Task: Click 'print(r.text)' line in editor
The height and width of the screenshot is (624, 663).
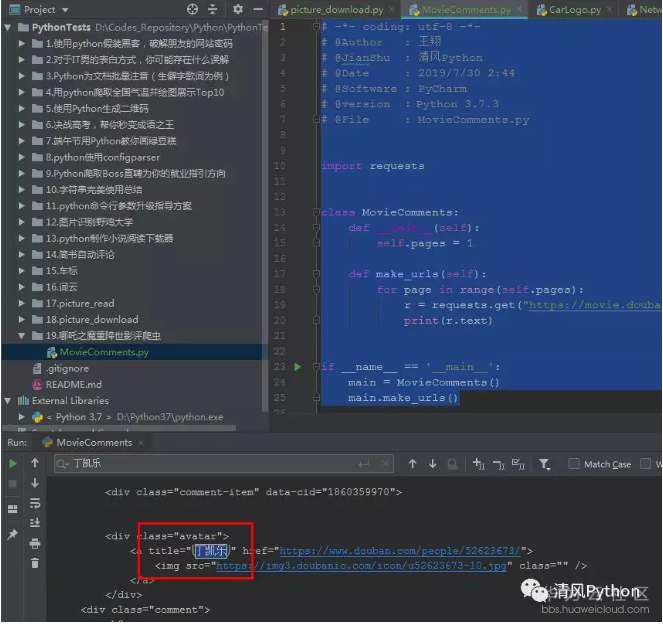Action: (448, 321)
